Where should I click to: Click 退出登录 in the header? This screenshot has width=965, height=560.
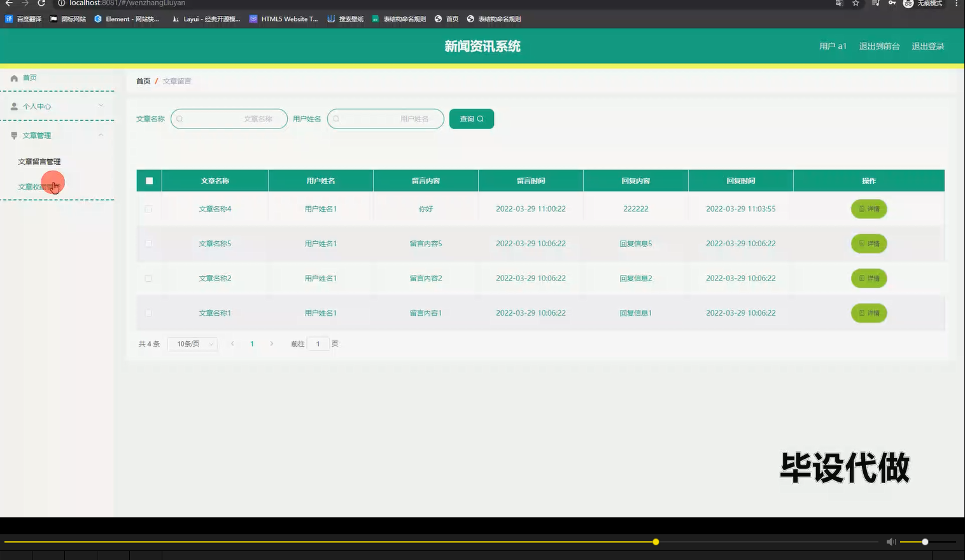927,46
